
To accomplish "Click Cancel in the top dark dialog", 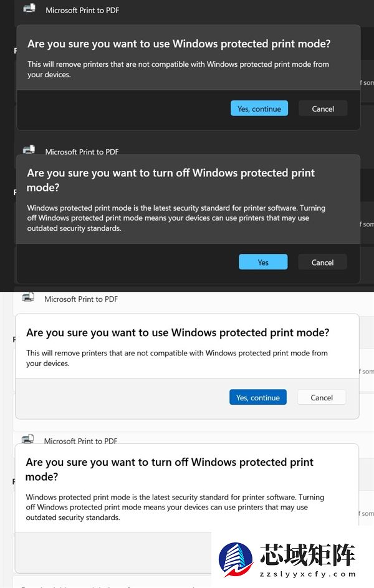I will 322,108.
